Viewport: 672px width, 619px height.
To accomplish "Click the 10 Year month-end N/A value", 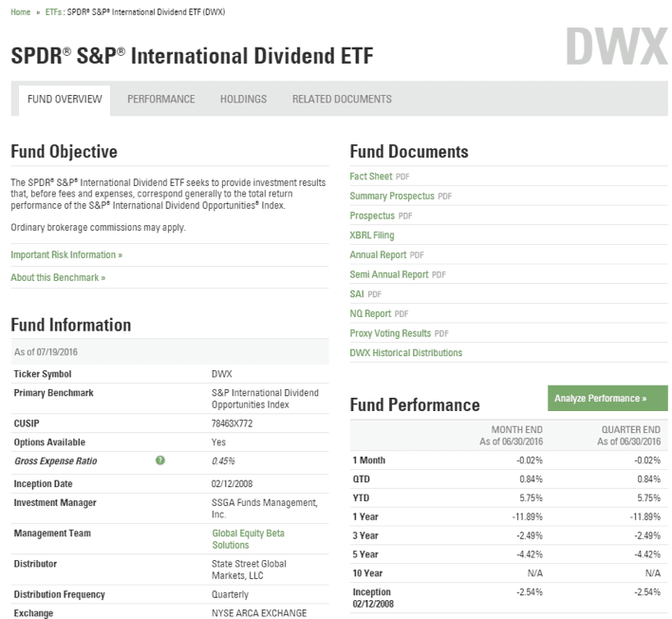I will pyautogui.click(x=535, y=573).
